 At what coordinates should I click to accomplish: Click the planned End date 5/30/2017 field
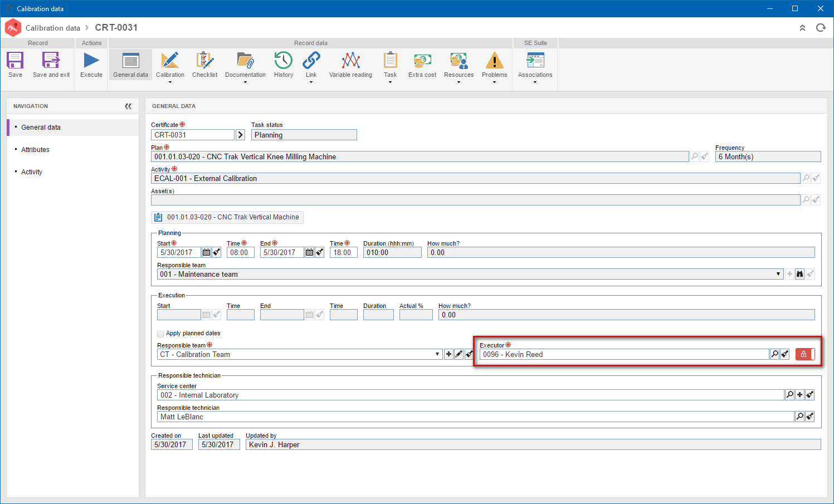[282, 252]
